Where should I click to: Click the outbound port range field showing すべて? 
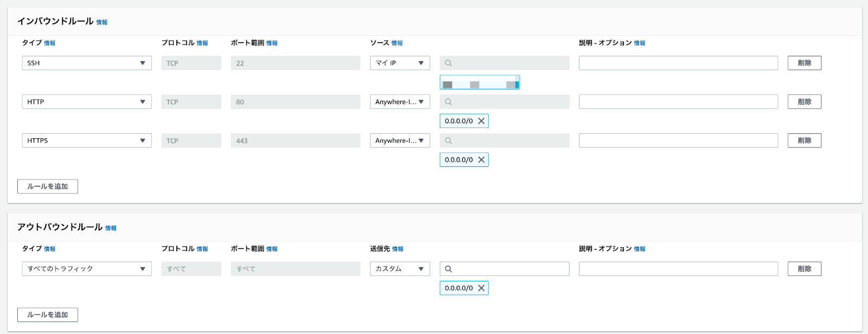click(x=295, y=269)
